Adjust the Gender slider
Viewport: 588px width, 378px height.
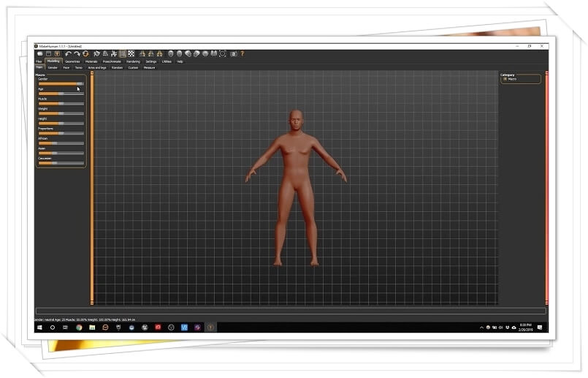(x=61, y=83)
